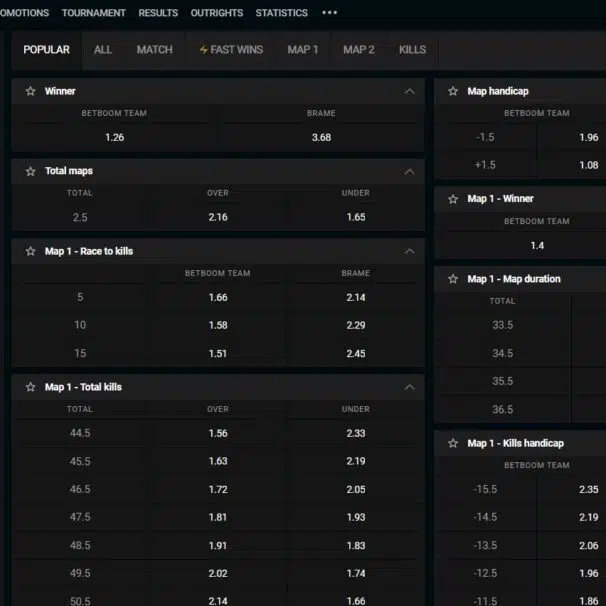Open the three-dots more menu in top navigation
The image size is (606, 606).
[x=329, y=13]
